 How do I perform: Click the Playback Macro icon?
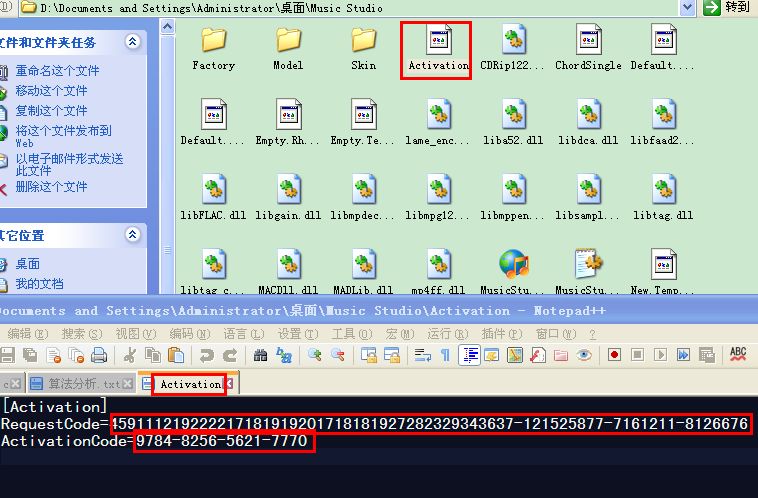coord(660,355)
